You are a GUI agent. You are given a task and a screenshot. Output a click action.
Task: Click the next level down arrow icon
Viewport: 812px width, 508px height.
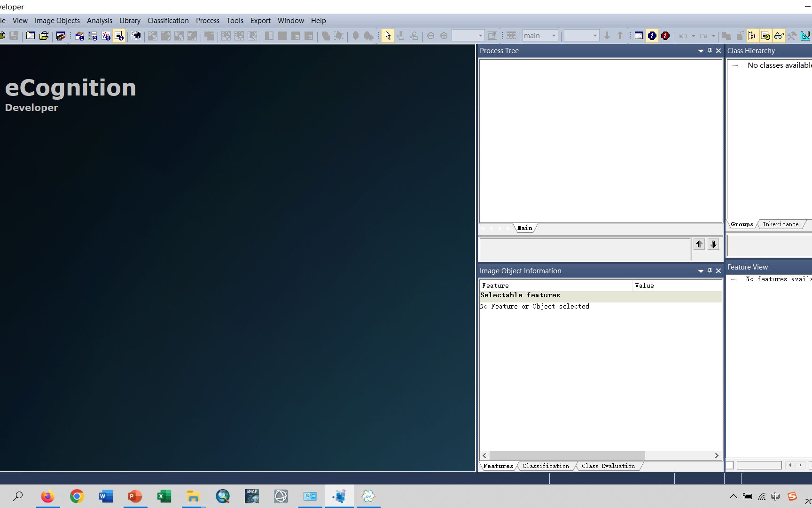(607, 36)
